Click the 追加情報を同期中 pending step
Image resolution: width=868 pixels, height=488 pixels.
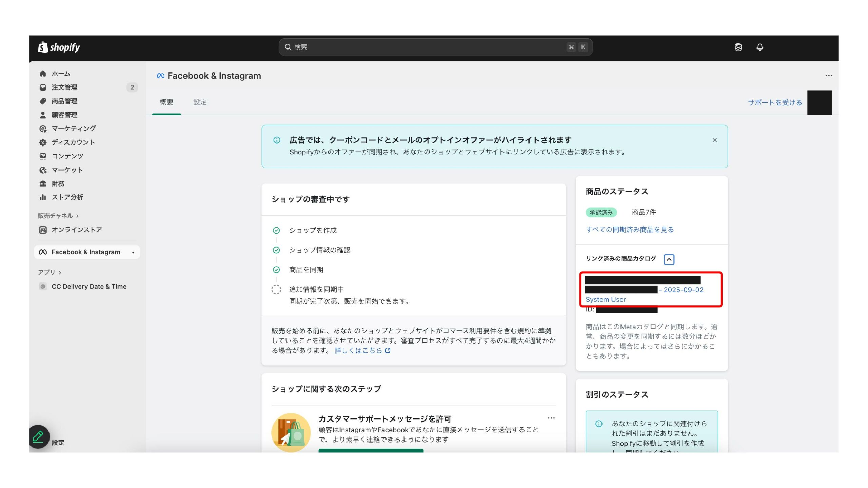pyautogui.click(x=316, y=289)
